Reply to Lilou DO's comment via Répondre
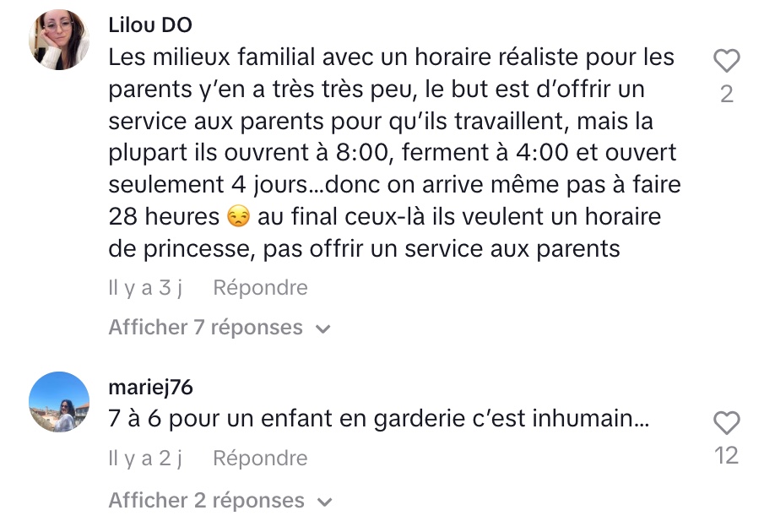 (x=261, y=288)
